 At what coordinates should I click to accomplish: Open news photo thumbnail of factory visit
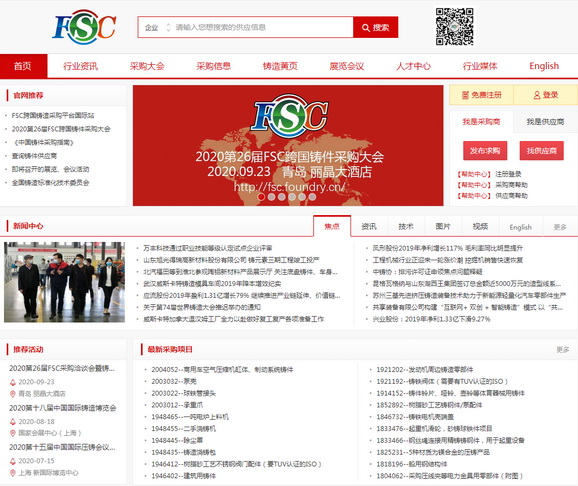[x=64, y=282]
